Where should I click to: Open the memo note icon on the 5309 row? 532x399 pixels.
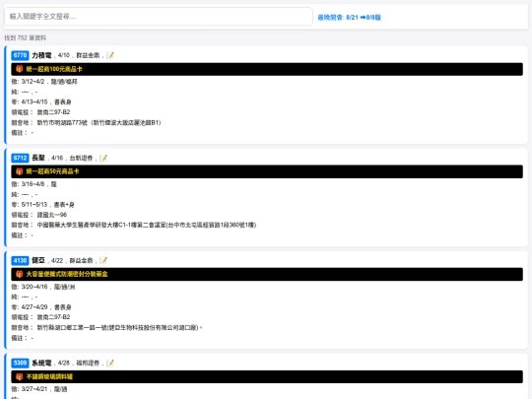pyautogui.click(x=110, y=363)
